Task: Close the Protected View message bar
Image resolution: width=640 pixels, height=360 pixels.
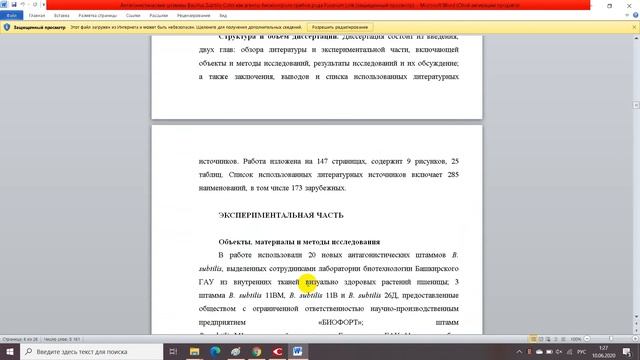Action: click(634, 27)
